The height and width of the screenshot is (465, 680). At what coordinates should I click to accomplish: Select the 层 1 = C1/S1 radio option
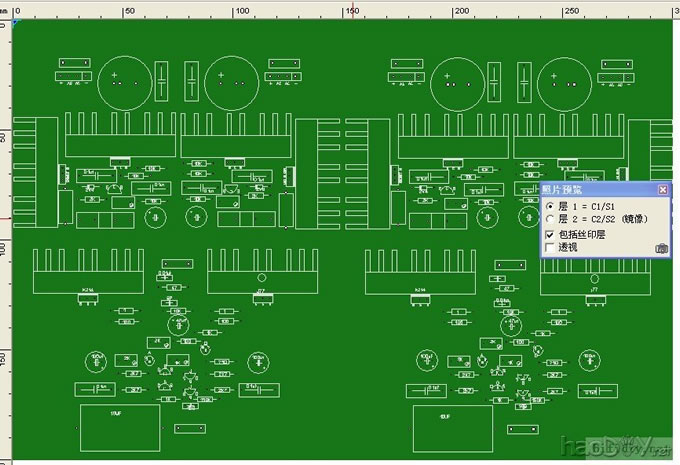click(549, 205)
